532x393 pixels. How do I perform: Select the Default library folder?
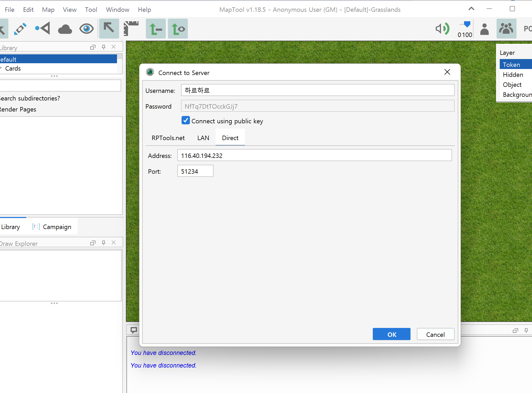click(x=58, y=59)
